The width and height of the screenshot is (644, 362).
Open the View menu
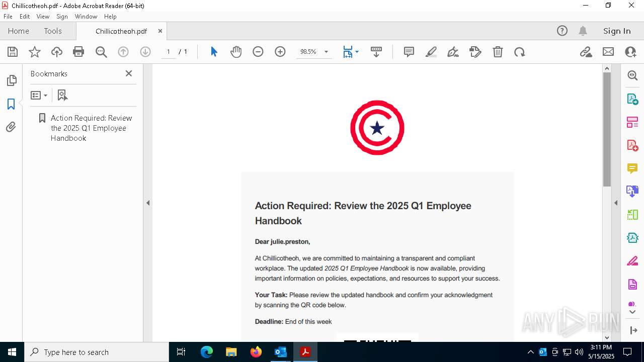point(43,17)
